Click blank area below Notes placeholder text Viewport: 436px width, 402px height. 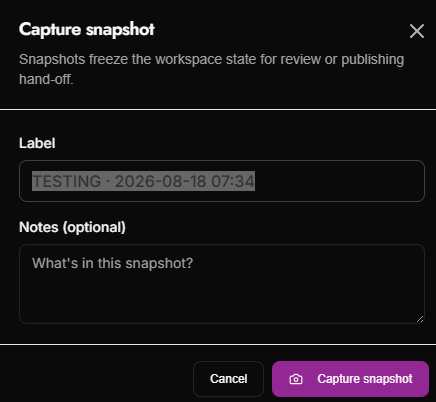tap(220, 297)
